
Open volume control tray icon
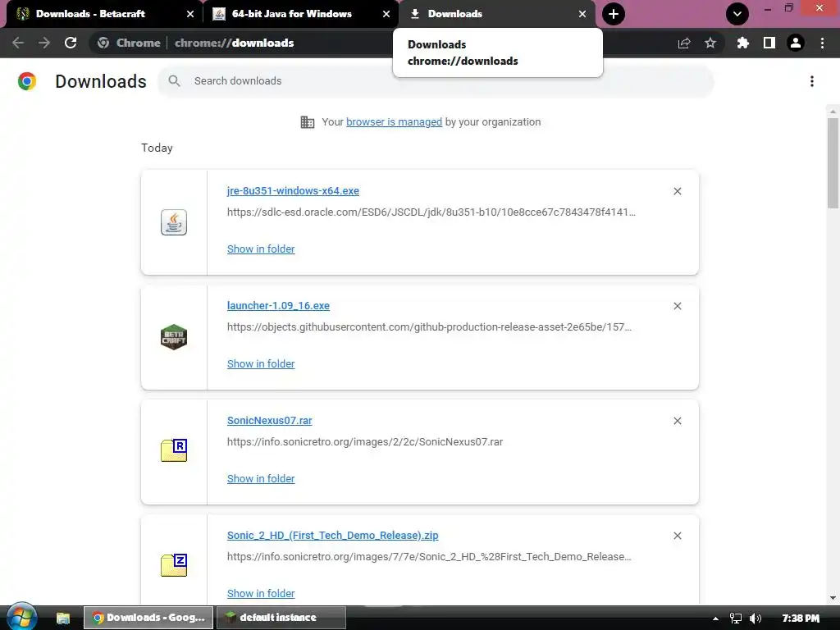point(755,619)
